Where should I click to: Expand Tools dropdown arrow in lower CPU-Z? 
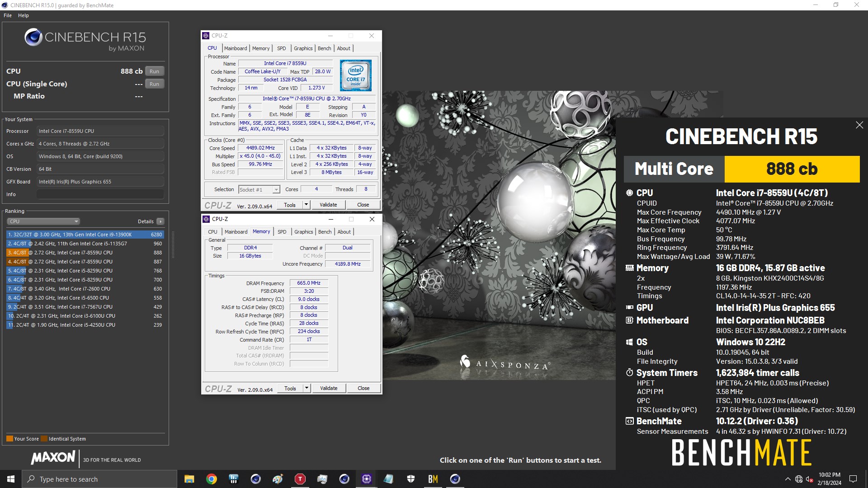(x=307, y=389)
